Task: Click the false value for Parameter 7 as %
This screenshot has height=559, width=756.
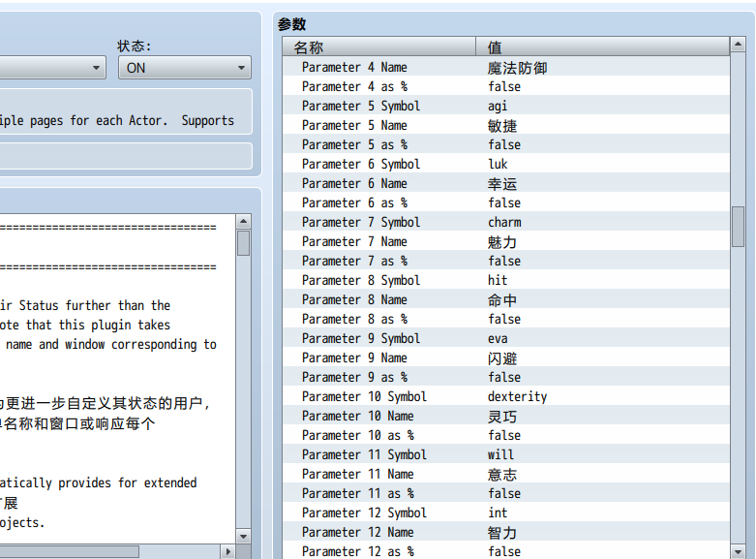Action: click(504, 261)
